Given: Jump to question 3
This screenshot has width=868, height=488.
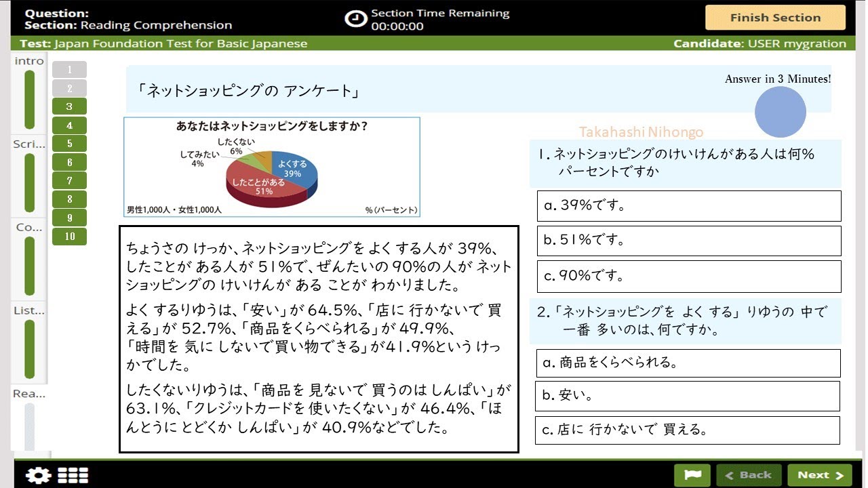Looking at the screenshot, I should [x=69, y=106].
